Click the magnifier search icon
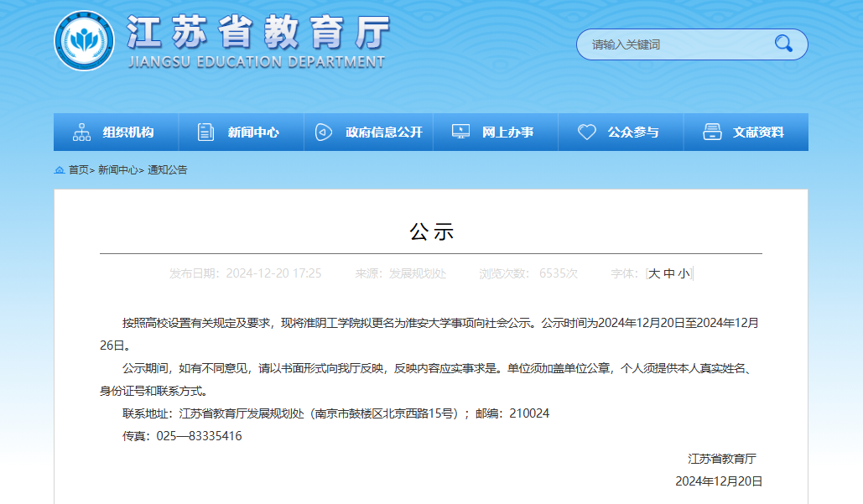Viewport: 863px width, 504px height. pyautogui.click(x=782, y=44)
